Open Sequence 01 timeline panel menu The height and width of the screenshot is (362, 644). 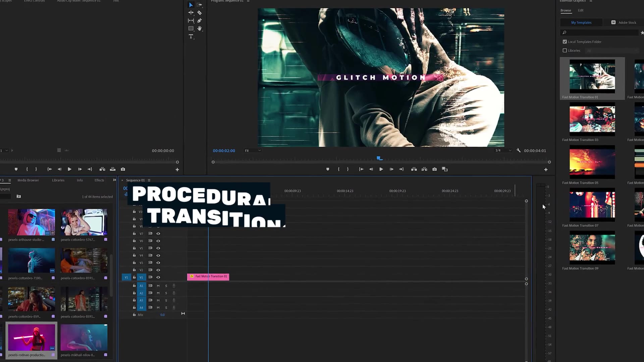point(149,180)
